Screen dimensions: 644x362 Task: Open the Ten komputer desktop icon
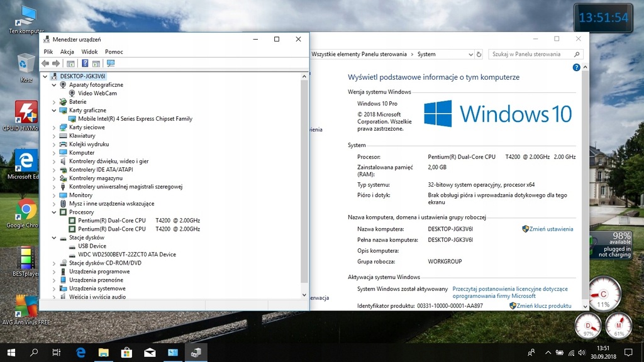[x=26, y=19]
